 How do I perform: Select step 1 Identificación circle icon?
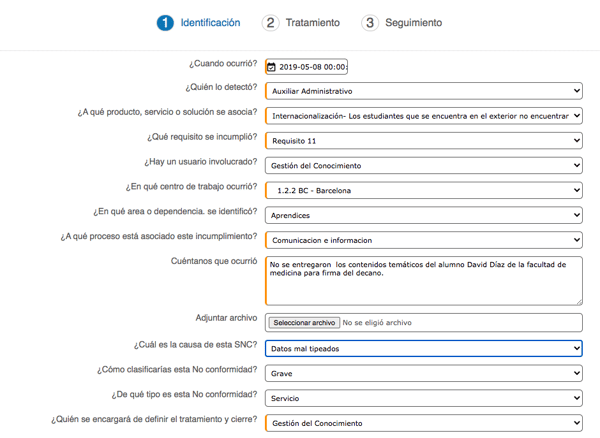pyautogui.click(x=165, y=22)
